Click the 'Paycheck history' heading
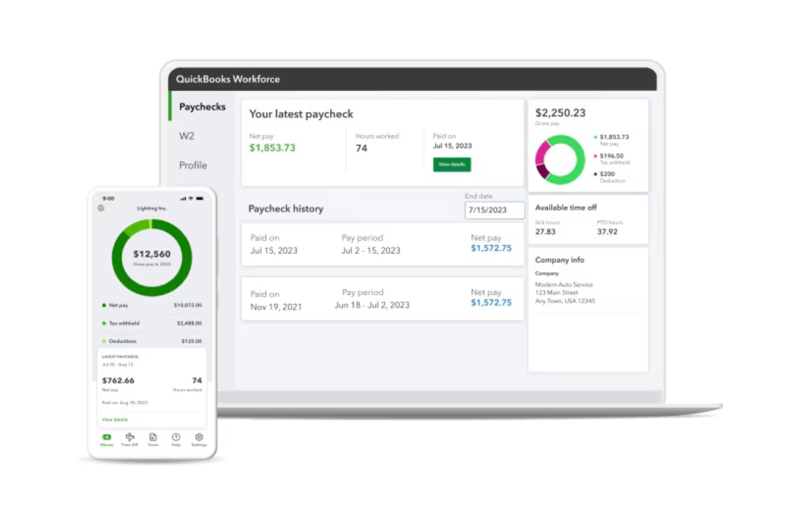This screenshot has width=798, height=532. (x=286, y=209)
